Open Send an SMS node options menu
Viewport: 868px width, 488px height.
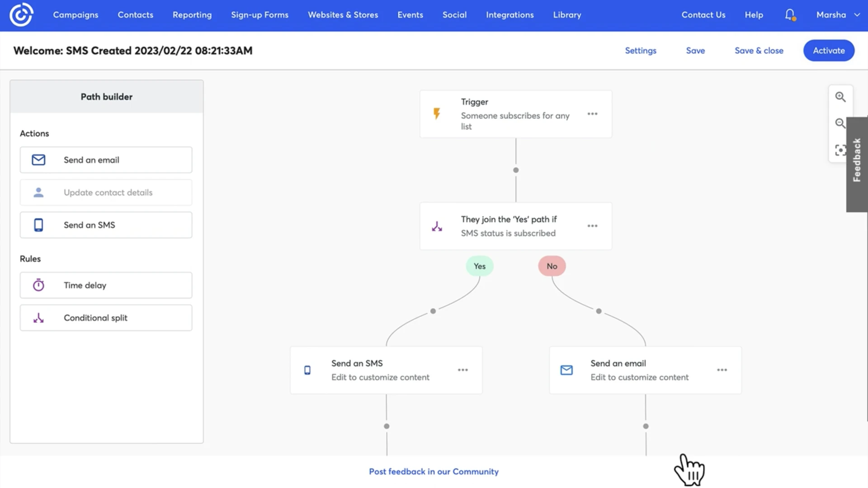pos(462,370)
